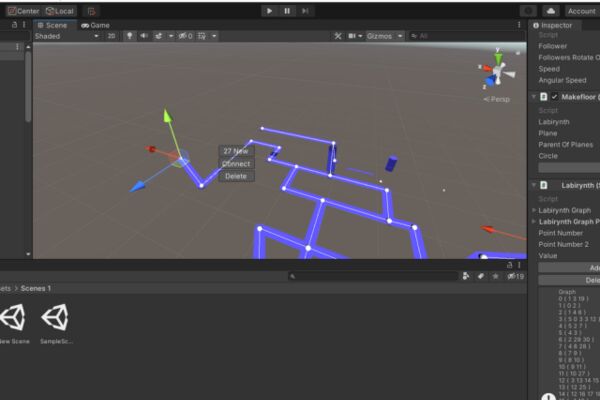
Task: Open the Shaded draw mode dropdown
Action: (66, 36)
